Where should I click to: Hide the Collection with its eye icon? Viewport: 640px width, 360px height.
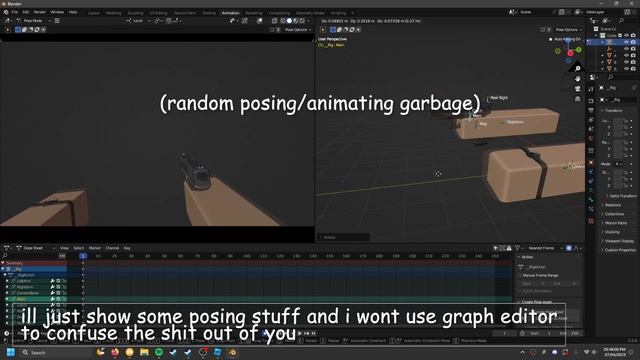tap(626, 36)
